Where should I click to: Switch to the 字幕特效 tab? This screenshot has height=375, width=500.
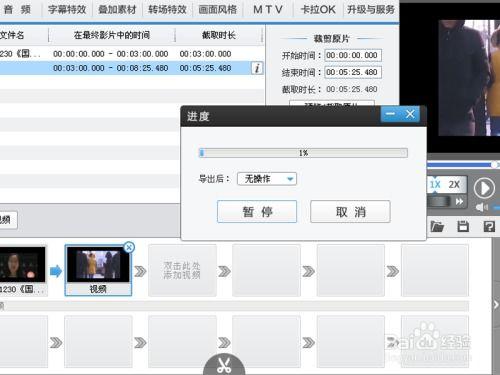tap(67, 9)
